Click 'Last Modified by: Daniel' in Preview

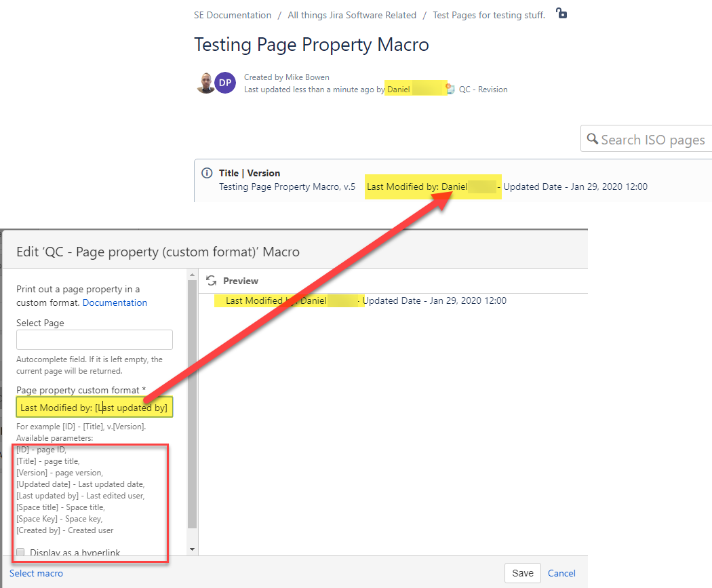click(276, 300)
